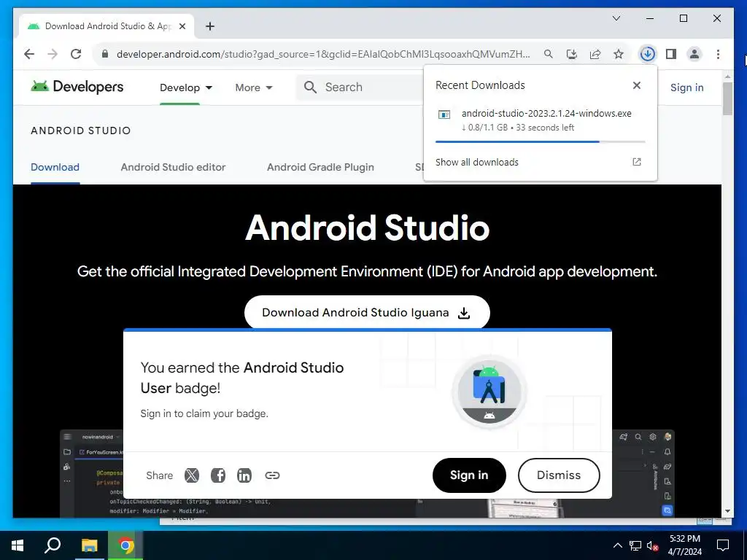Switch to Android Gradle Plugin tab
Screen dimensions: 747x560
320,167
